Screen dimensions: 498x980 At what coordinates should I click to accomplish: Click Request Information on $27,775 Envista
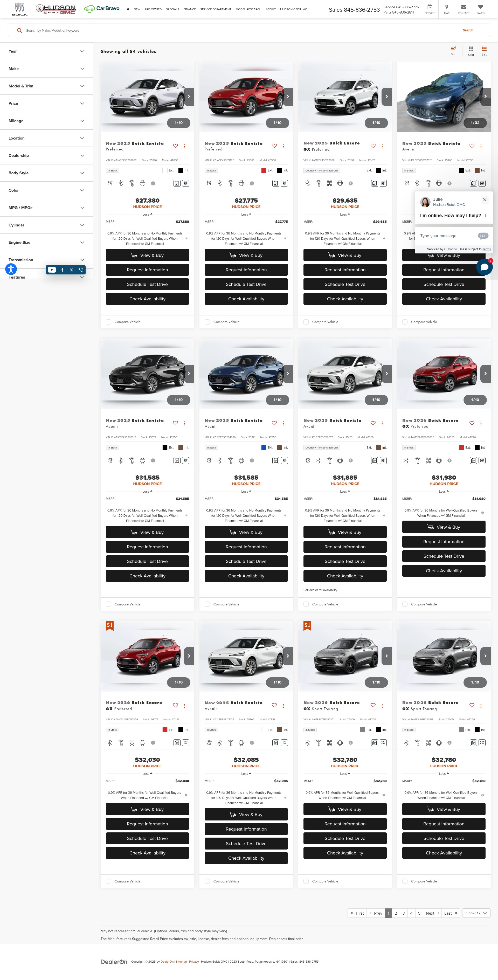click(x=246, y=270)
